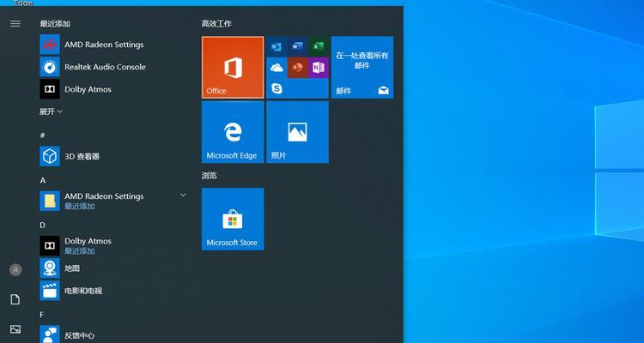This screenshot has height=343, width=644.
Task: Open Excel in Office apps tile
Action: coord(319,46)
